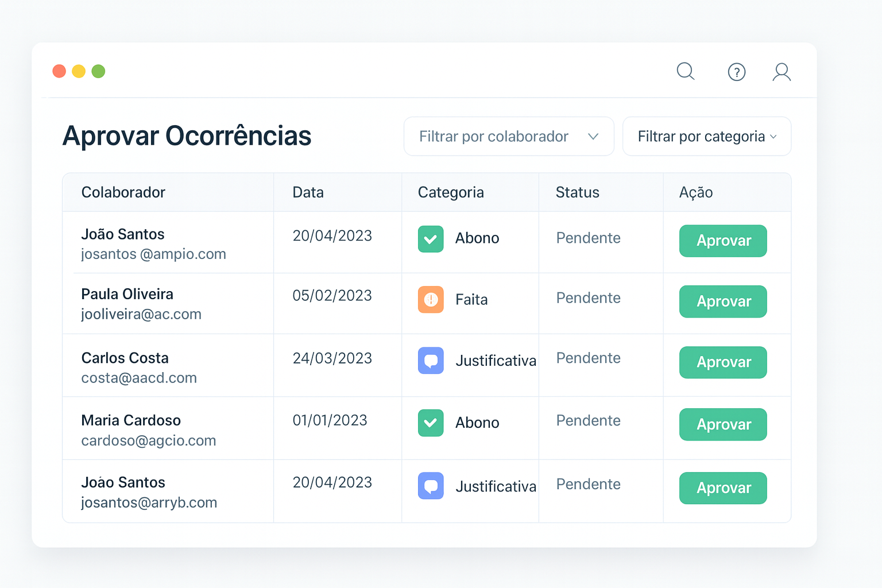Image resolution: width=882 pixels, height=588 pixels.
Task: Click the search magnifier icon
Action: click(686, 71)
